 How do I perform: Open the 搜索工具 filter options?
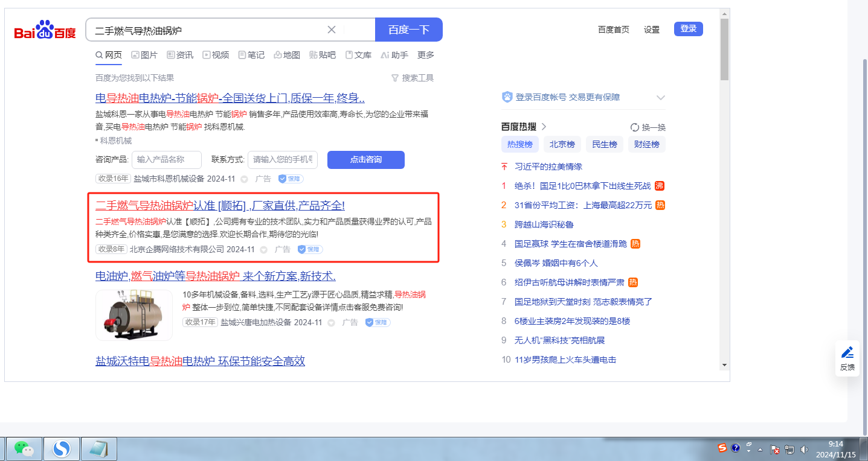click(413, 78)
